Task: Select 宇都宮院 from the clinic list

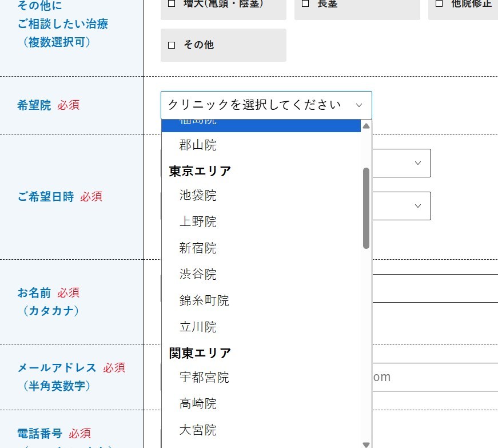Action: tap(261, 377)
